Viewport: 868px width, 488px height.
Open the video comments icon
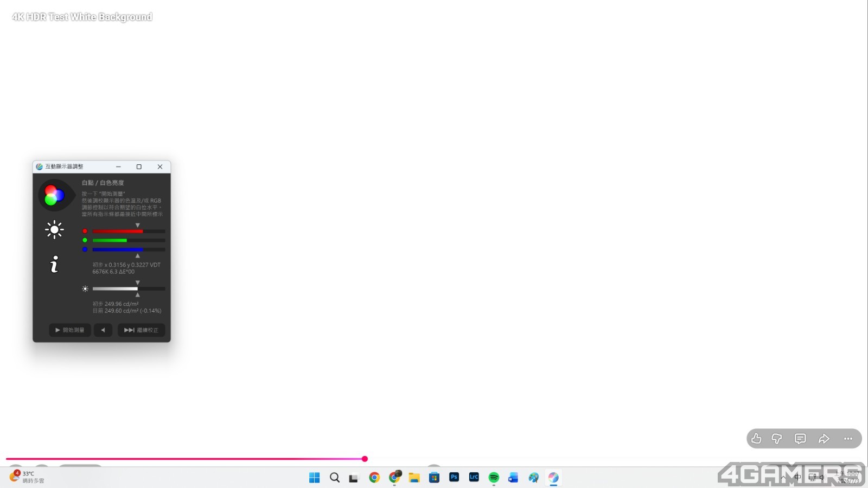coord(800,439)
